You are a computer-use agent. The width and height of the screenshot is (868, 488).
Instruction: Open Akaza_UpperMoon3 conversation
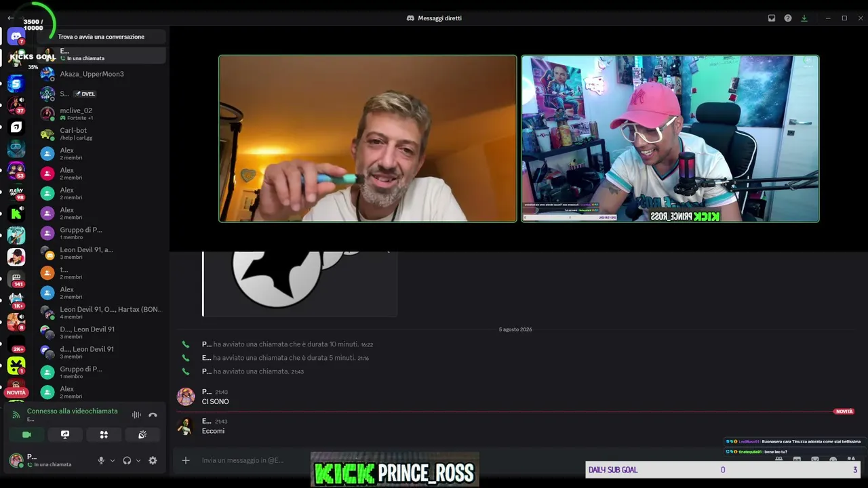[x=102, y=74]
